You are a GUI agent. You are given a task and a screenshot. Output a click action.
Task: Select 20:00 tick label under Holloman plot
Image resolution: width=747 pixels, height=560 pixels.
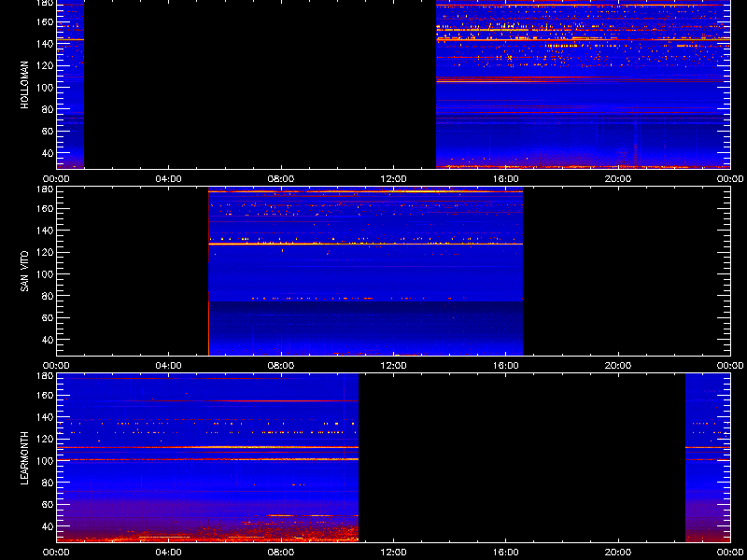point(618,179)
